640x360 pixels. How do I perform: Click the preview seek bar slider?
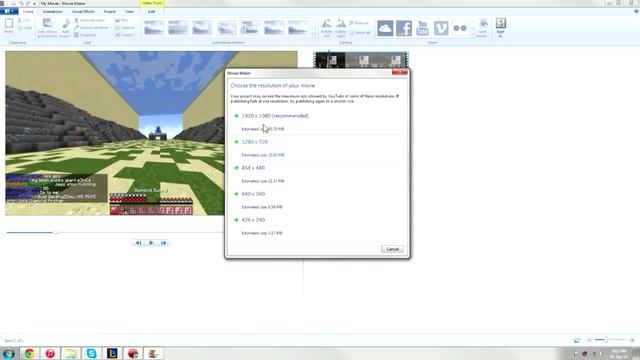pyautogui.click(x=56, y=232)
